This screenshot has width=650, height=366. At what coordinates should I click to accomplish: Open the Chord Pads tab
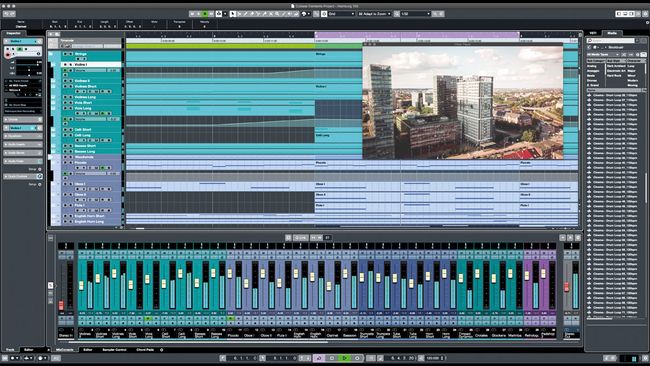point(145,349)
